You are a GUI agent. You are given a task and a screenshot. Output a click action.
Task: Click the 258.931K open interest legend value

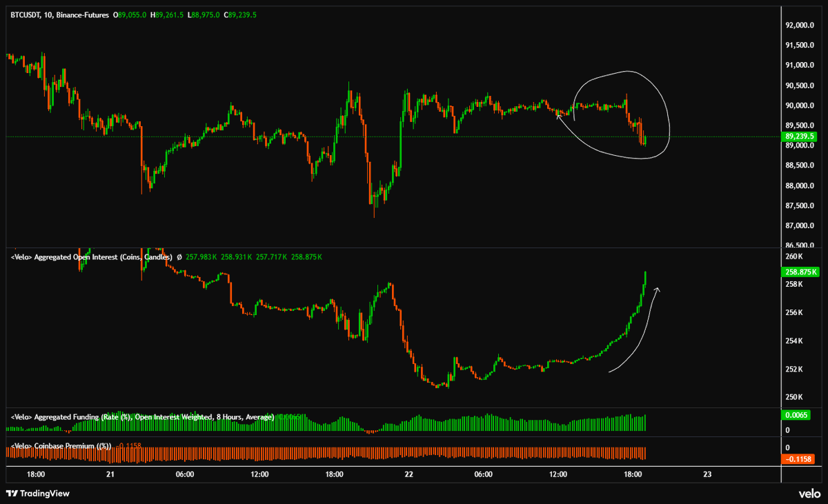238,257
